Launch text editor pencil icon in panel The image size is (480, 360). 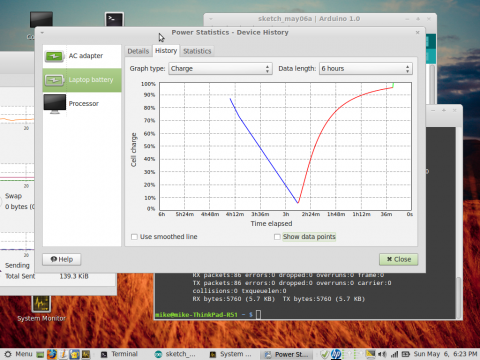63,354
